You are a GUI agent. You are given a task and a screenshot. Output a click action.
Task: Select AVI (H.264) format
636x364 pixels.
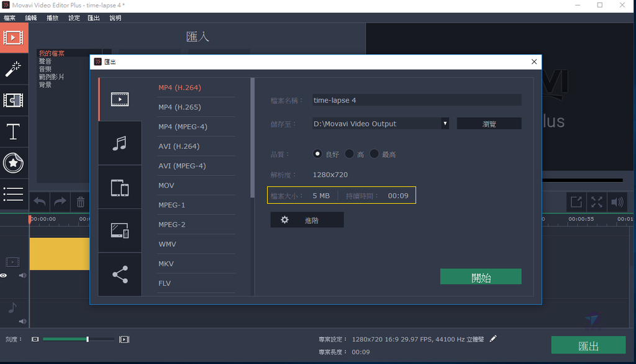[x=179, y=146]
